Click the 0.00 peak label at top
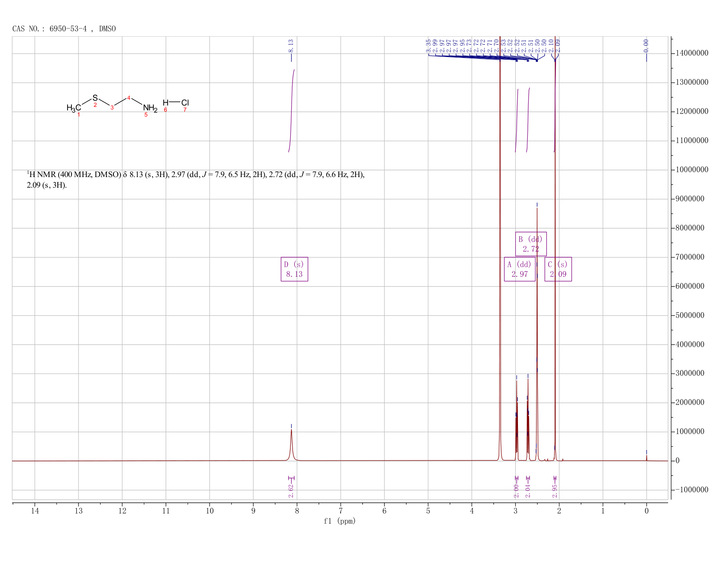 (646, 45)
